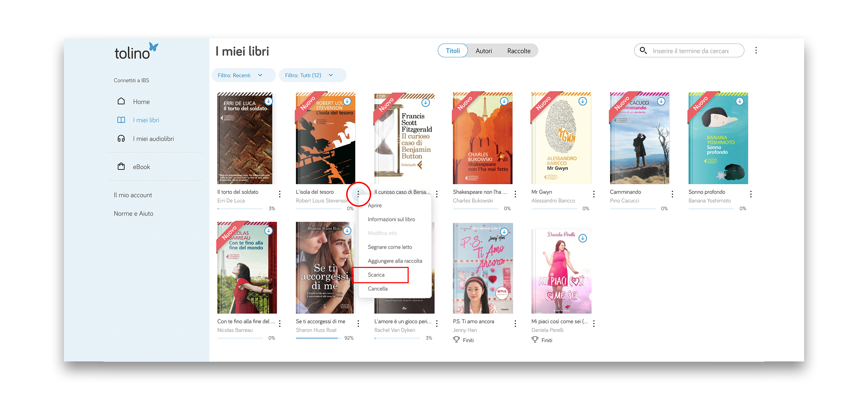Expand the Filtro: Tutti (12) dropdown

(312, 75)
